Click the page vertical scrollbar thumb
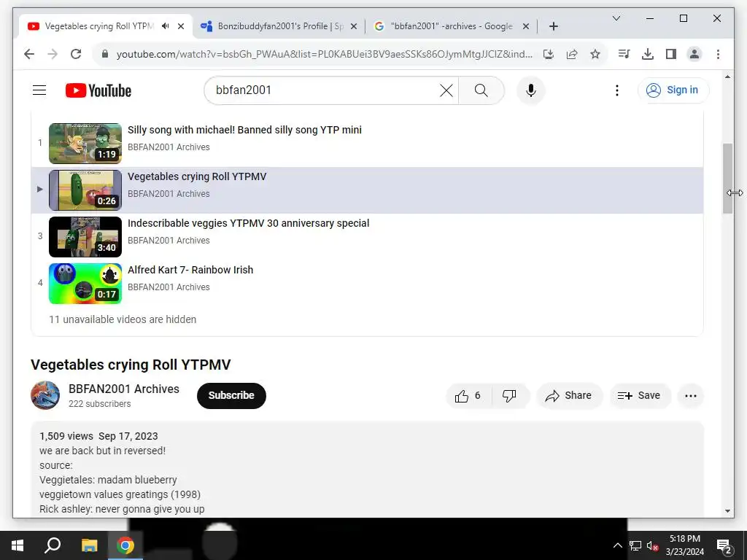 [727, 178]
